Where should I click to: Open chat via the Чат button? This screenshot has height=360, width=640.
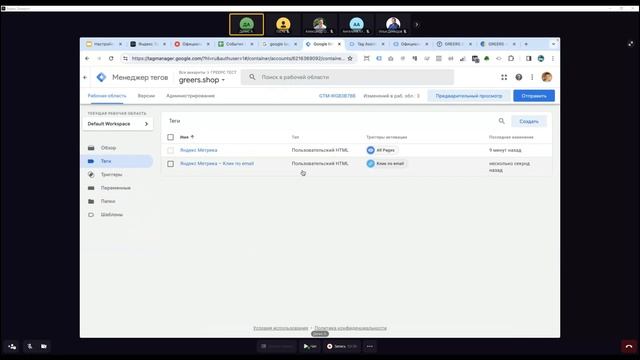pos(310,347)
